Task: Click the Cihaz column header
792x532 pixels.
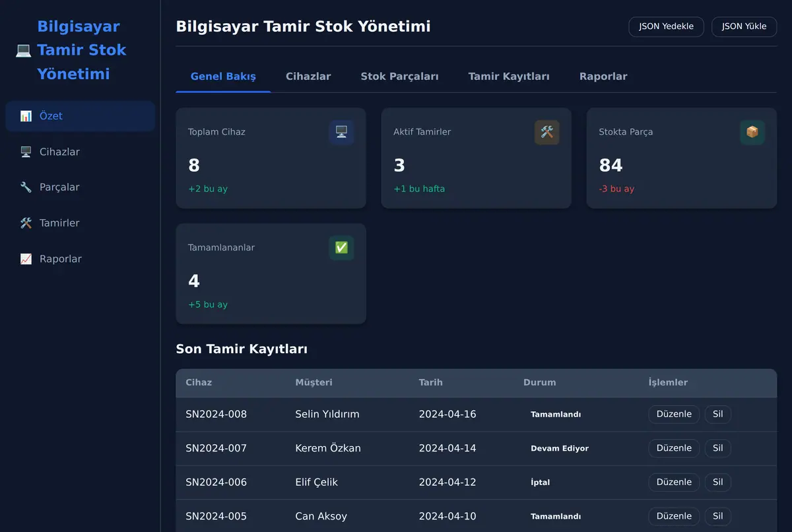Action: click(x=199, y=383)
